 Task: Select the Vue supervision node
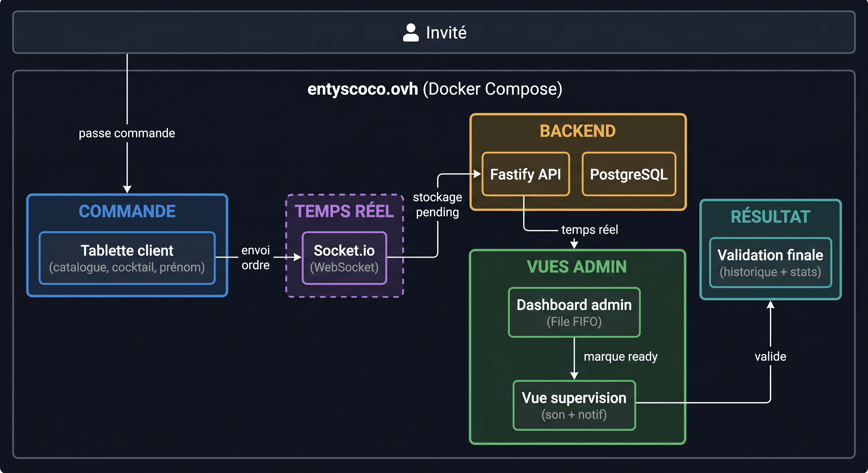(x=574, y=405)
